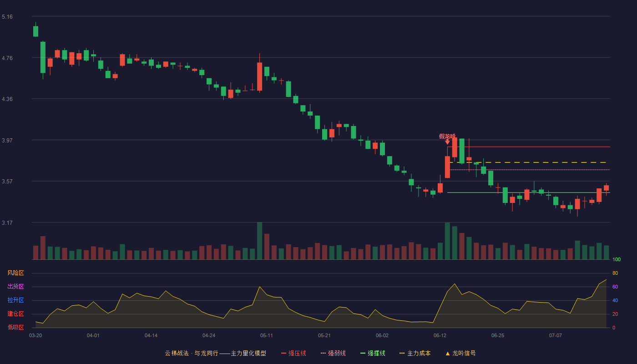The height and width of the screenshot is (364, 637).
Task: Select the 低吸区 zone label
Action: pos(15,327)
